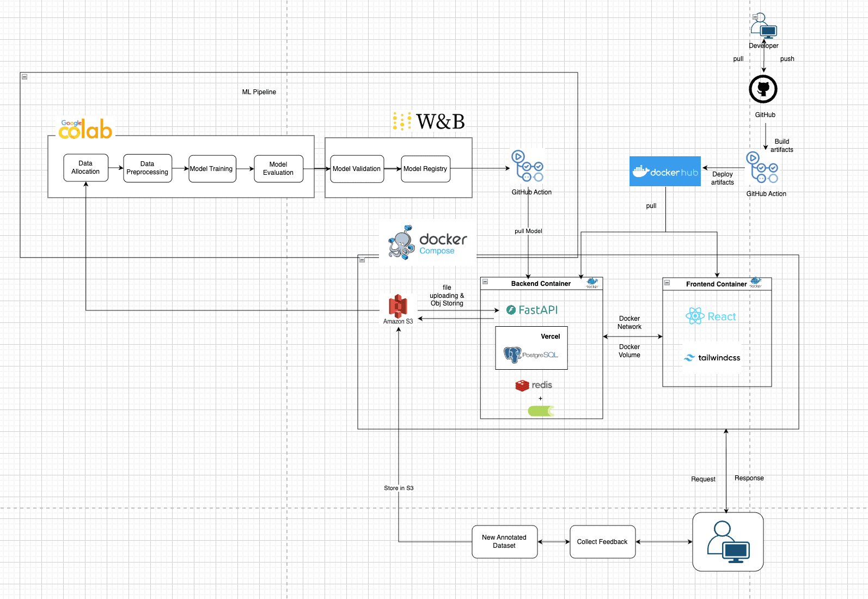Select the Model Training box
This screenshot has width=868, height=599.
click(x=212, y=169)
